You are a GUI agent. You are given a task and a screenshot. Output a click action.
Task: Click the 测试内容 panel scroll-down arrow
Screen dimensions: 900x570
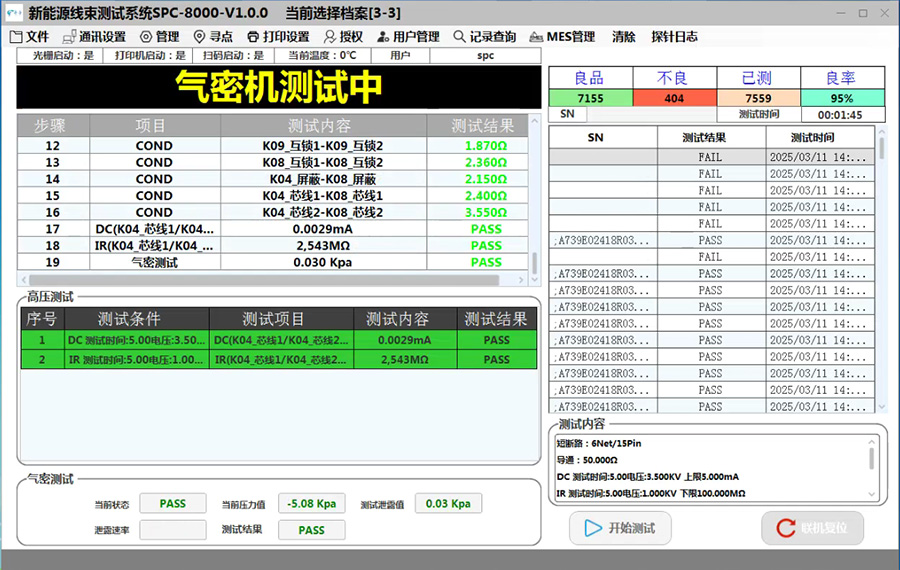pos(871,493)
